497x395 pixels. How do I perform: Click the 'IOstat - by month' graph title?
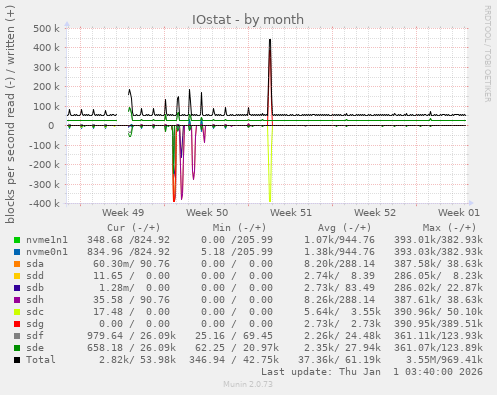pyautogui.click(x=248, y=19)
